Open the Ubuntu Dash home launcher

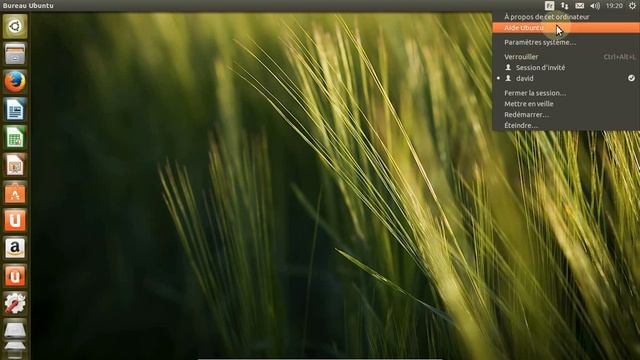pyautogui.click(x=15, y=27)
